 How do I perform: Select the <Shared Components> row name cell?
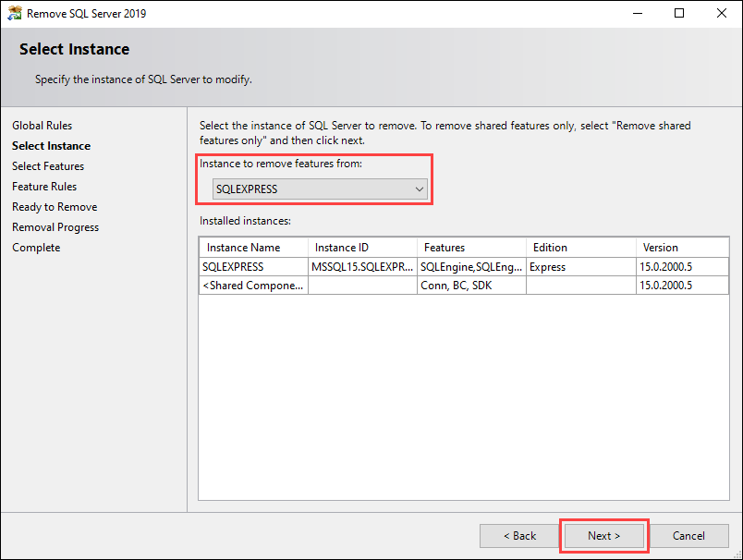pos(253,286)
